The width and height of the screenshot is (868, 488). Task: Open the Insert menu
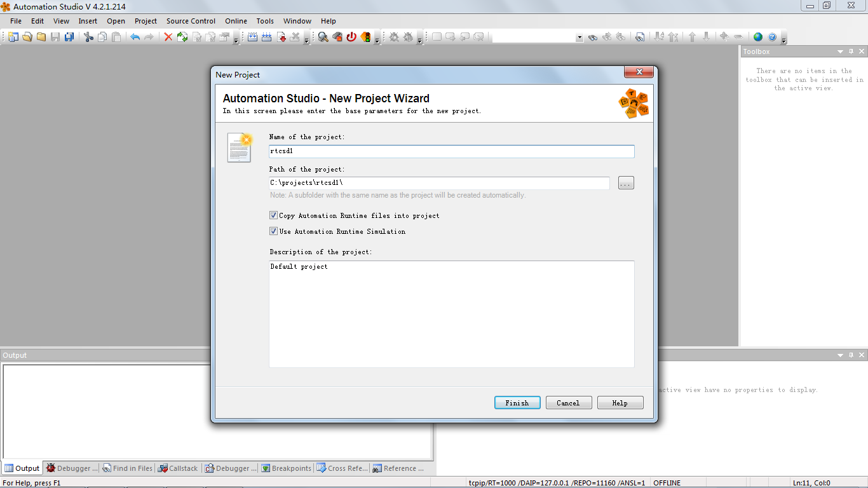[88, 21]
